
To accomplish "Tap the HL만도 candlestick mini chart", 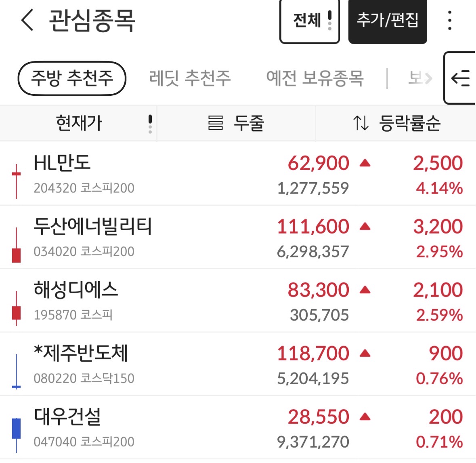I will [17, 181].
